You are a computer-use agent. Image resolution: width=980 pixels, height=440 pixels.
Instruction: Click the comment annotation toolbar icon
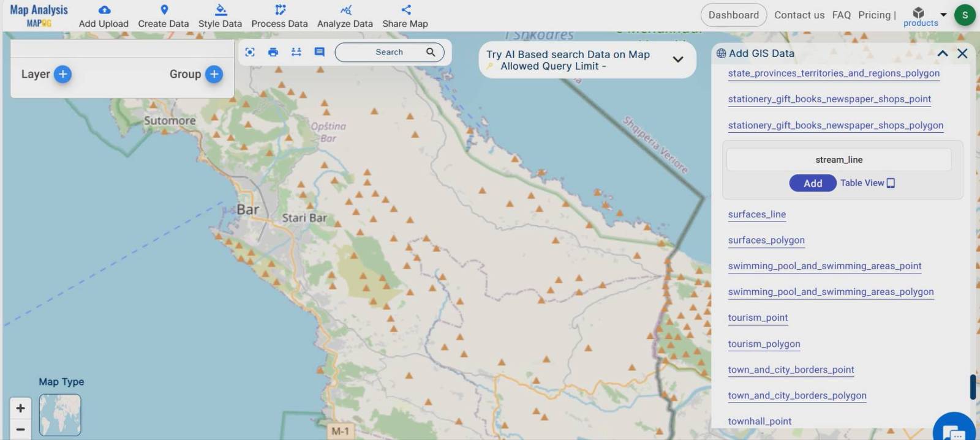(319, 52)
